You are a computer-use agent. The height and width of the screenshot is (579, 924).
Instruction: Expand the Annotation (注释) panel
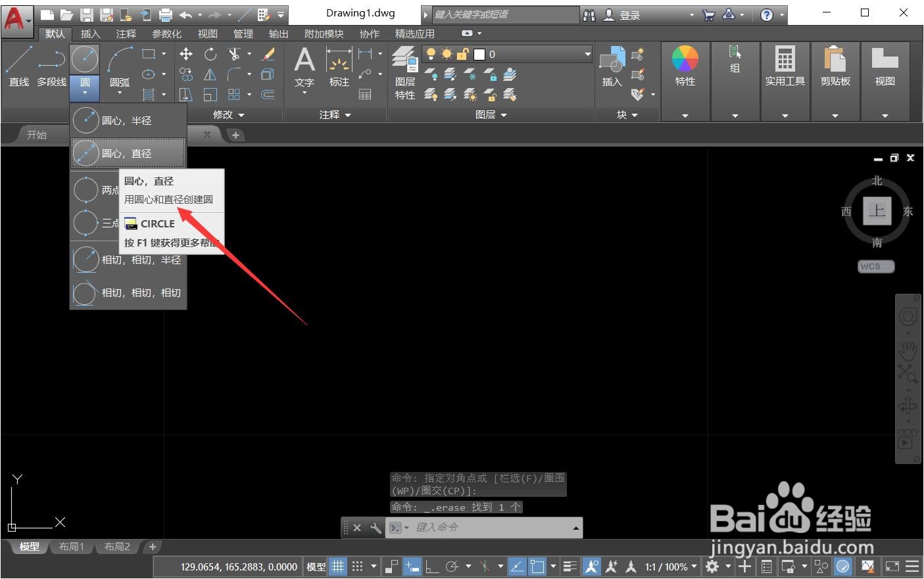click(335, 114)
